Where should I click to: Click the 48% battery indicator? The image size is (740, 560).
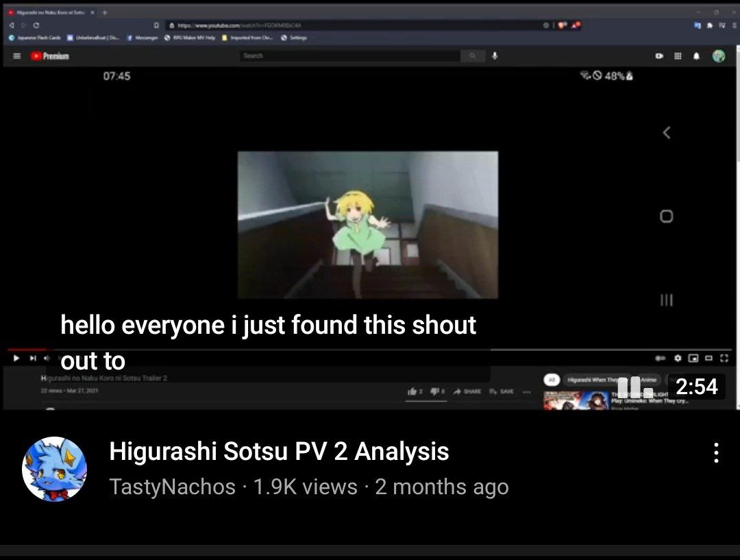click(619, 75)
